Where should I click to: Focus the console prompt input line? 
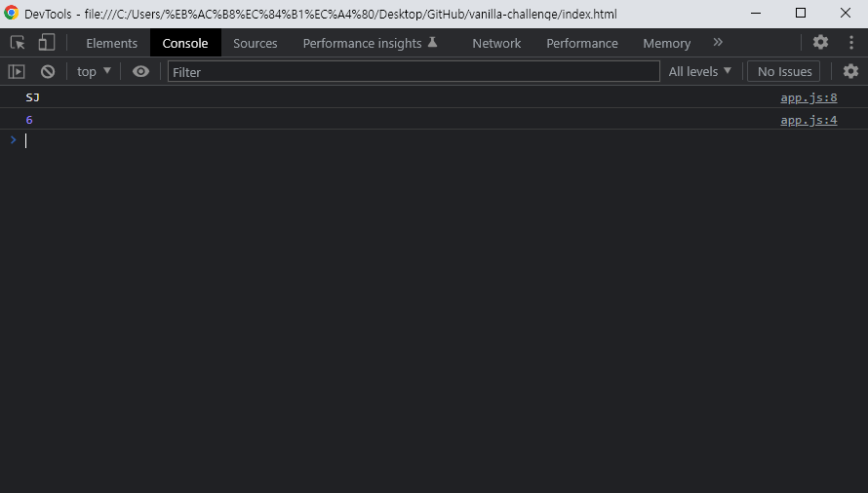443,140
